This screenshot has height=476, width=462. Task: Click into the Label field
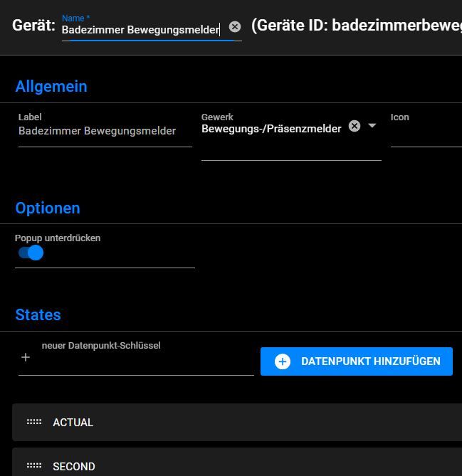(105, 131)
